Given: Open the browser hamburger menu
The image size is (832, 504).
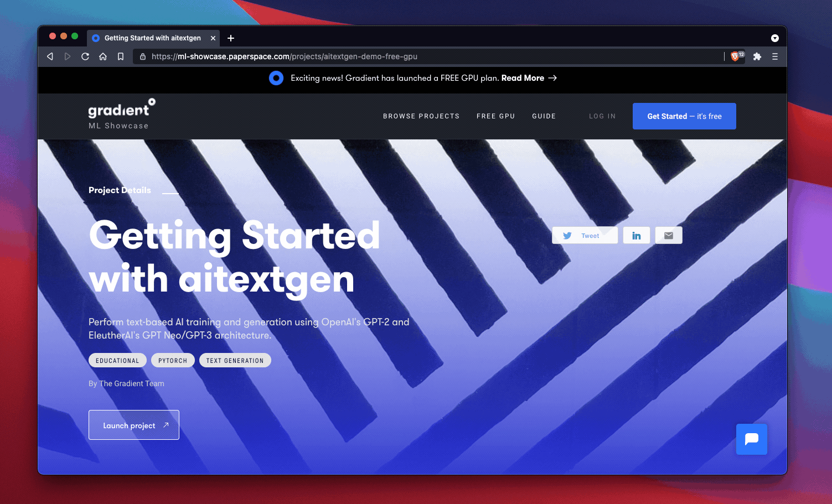Looking at the screenshot, I should pos(775,56).
